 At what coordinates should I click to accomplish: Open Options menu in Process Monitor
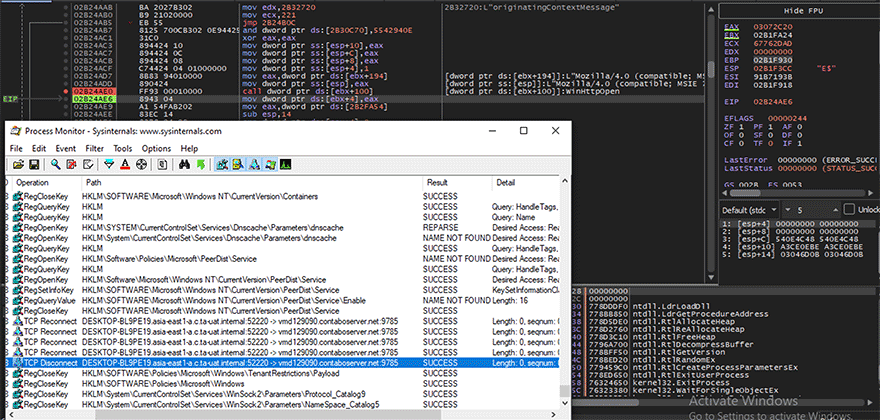click(156, 149)
